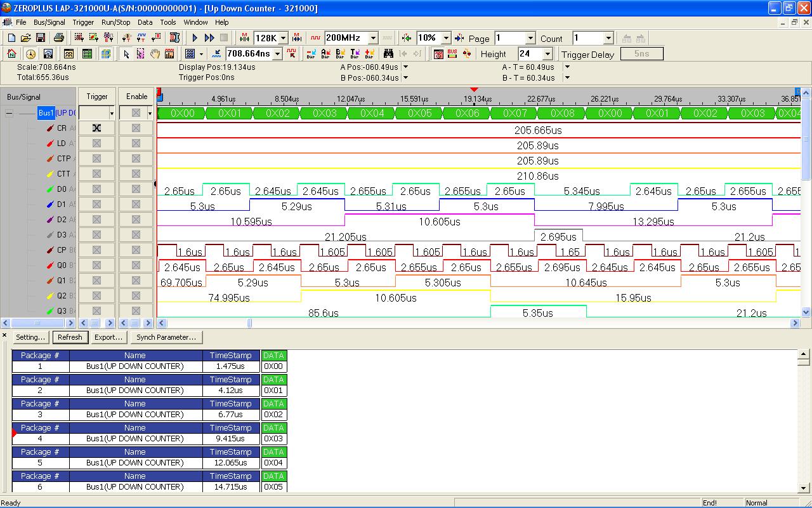Click the packet list scroll down arrow
The height and width of the screenshot is (508, 812).
point(804,488)
